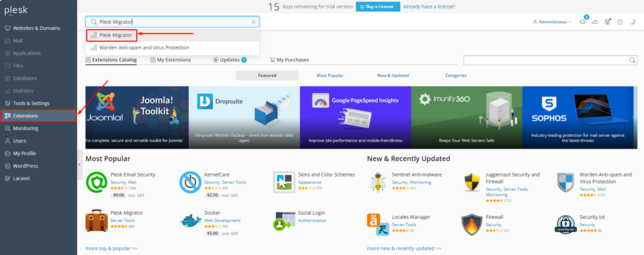This screenshot has height=255, width=644.
Task: Open the Updates tab
Action: pos(230,60)
